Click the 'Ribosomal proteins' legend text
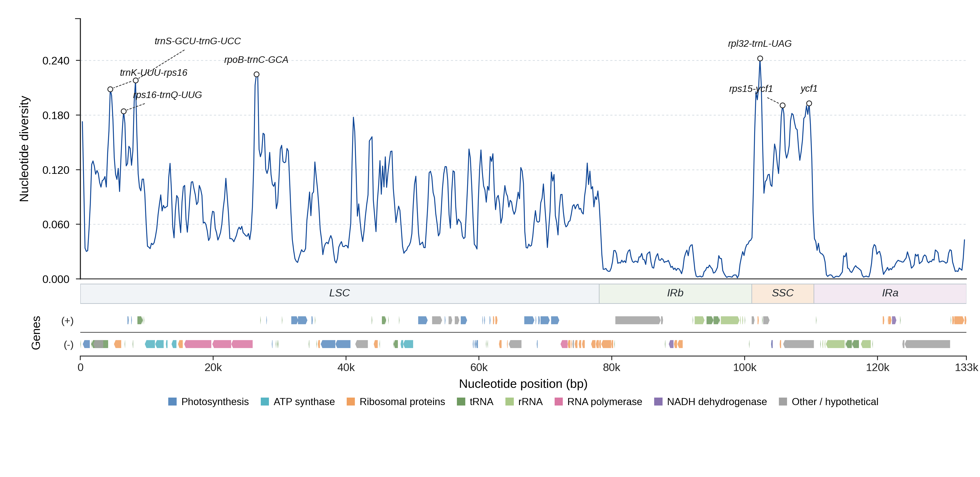This screenshot has height=477, width=980. tap(402, 402)
